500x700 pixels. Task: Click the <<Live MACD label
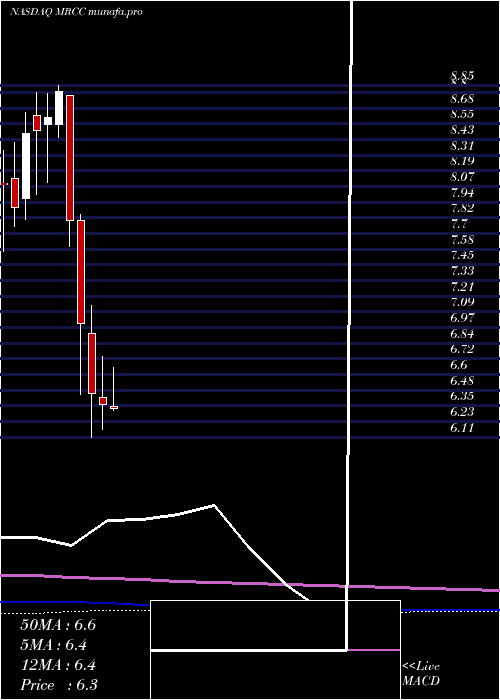point(421,674)
